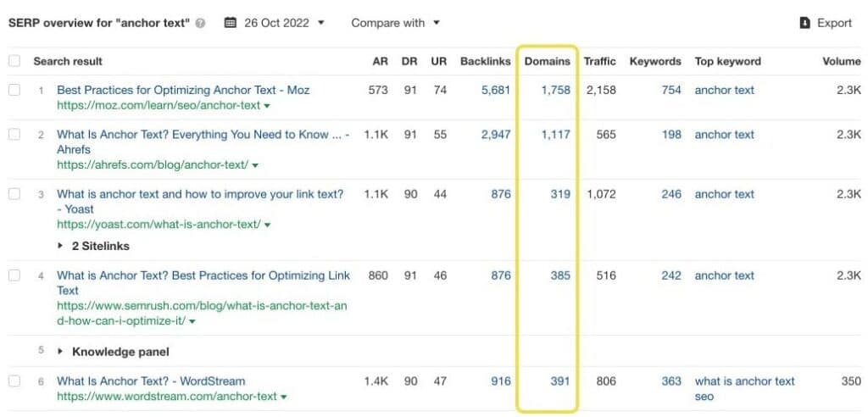Check the box for the Moz result
Image resolution: width=868 pixels, height=417 pixels.
(14, 90)
